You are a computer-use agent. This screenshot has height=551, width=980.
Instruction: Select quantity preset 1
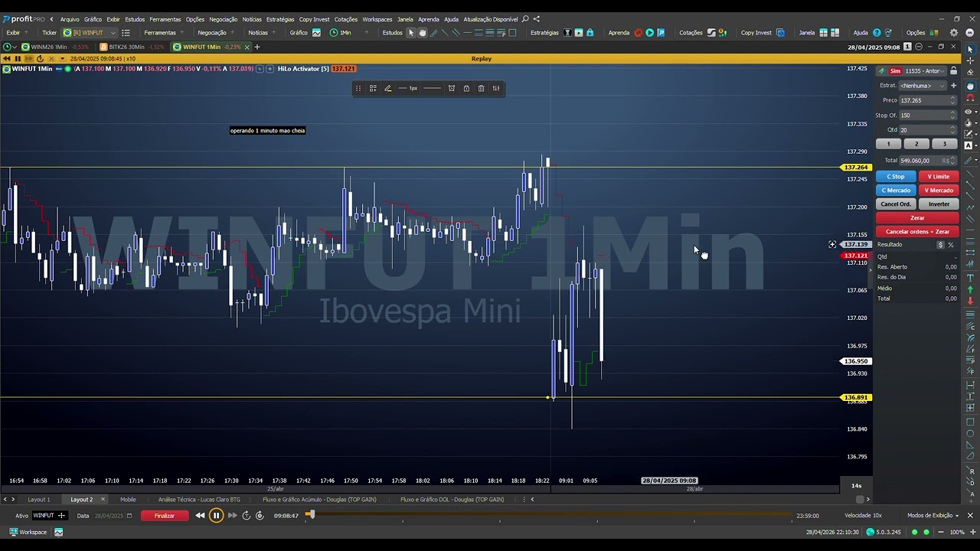pos(888,144)
